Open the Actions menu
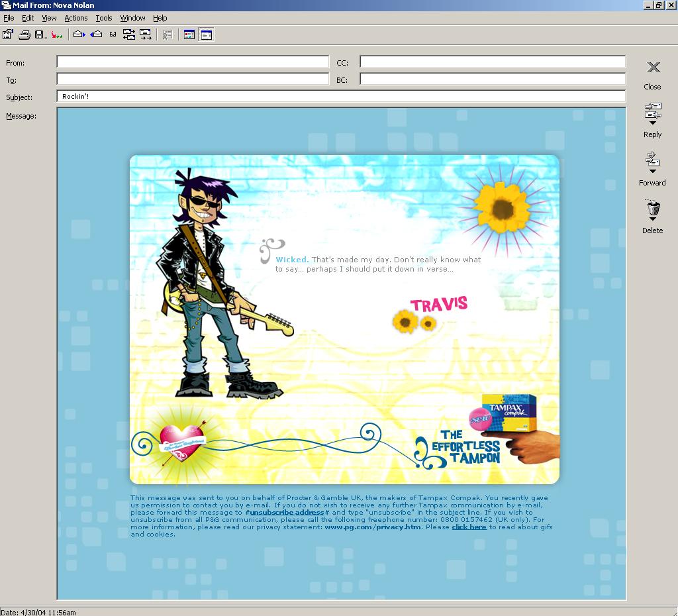Viewport: 678px width, 616px height. pyautogui.click(x=75, y=18)
